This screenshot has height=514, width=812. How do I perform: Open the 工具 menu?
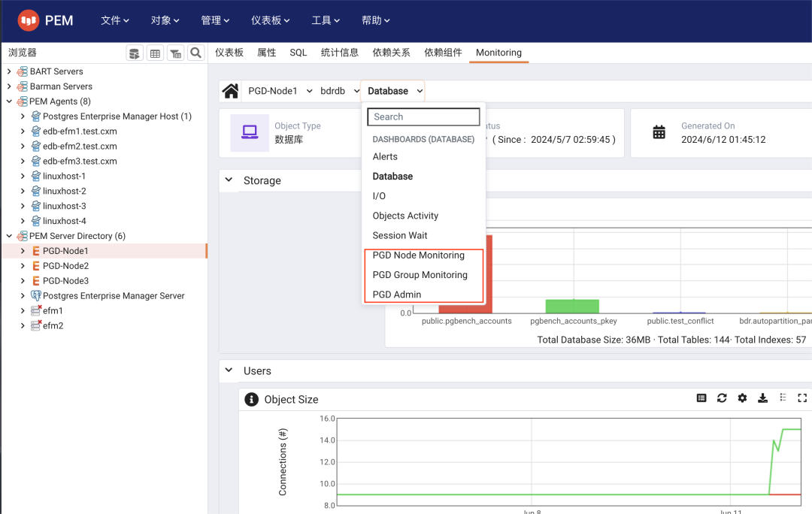(x=326, y=20)
